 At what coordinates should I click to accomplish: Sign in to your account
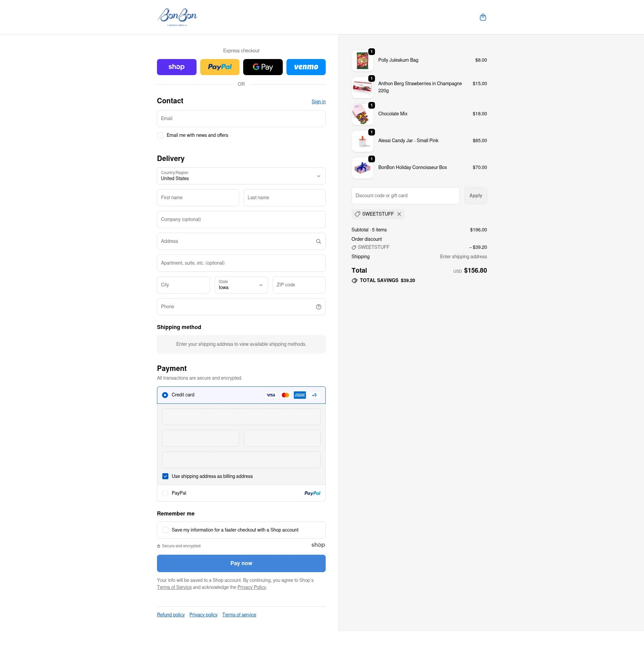(318, 101)
